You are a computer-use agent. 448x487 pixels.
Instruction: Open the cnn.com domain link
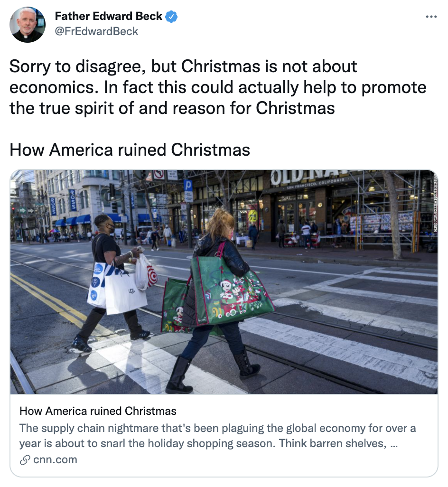click(x=55, y=459)
